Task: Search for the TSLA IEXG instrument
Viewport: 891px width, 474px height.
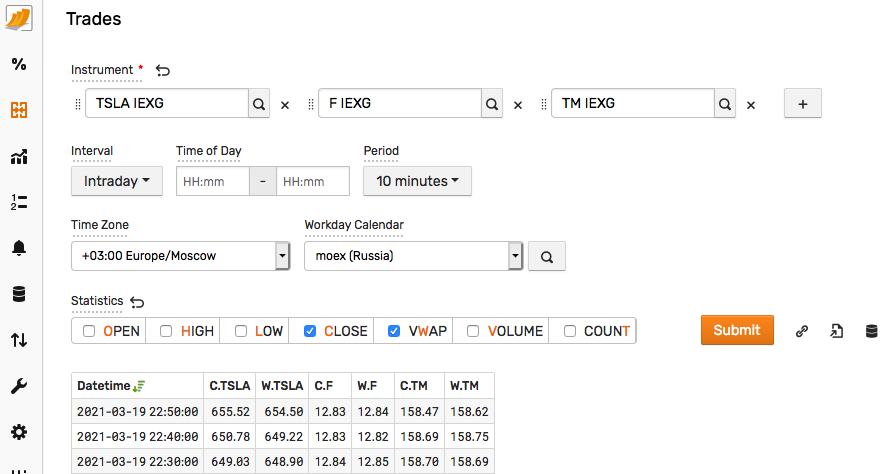Action: (259, 103)
